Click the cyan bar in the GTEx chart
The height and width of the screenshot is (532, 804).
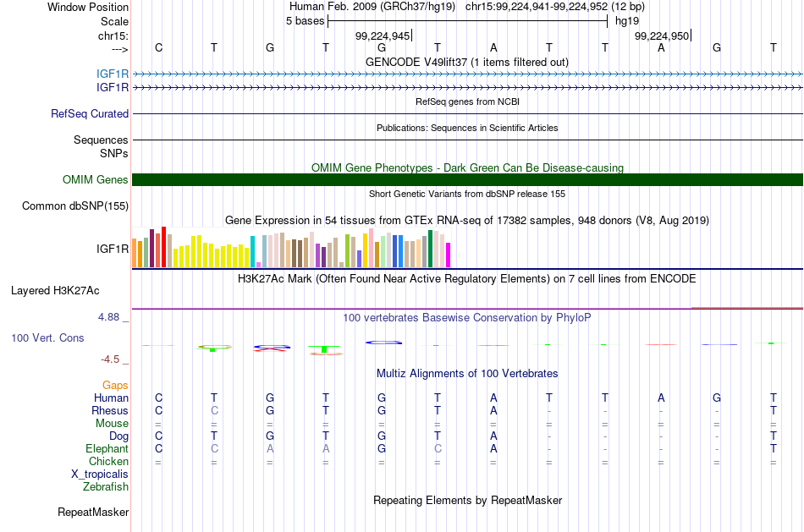tap(252, 252)
